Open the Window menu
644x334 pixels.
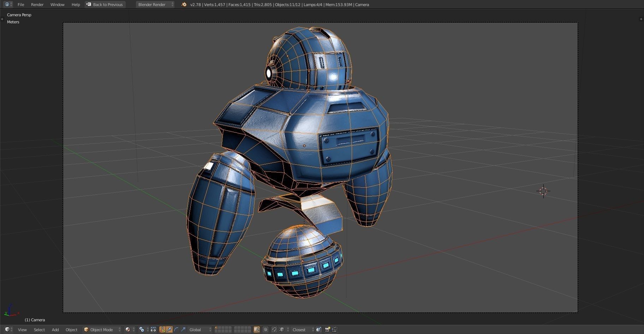(x=57, y=5)
